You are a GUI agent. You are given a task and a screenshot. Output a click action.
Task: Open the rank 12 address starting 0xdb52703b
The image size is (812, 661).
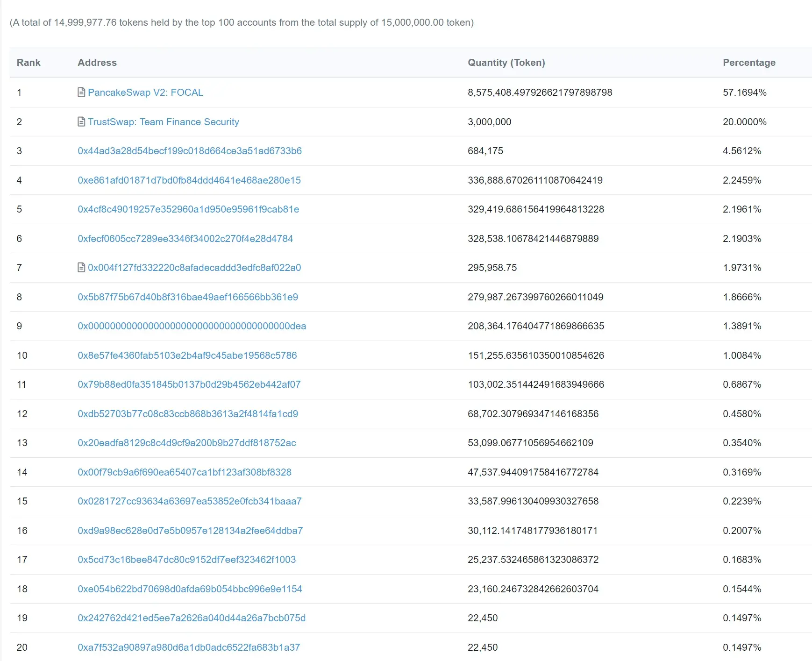tap(188, 414)
